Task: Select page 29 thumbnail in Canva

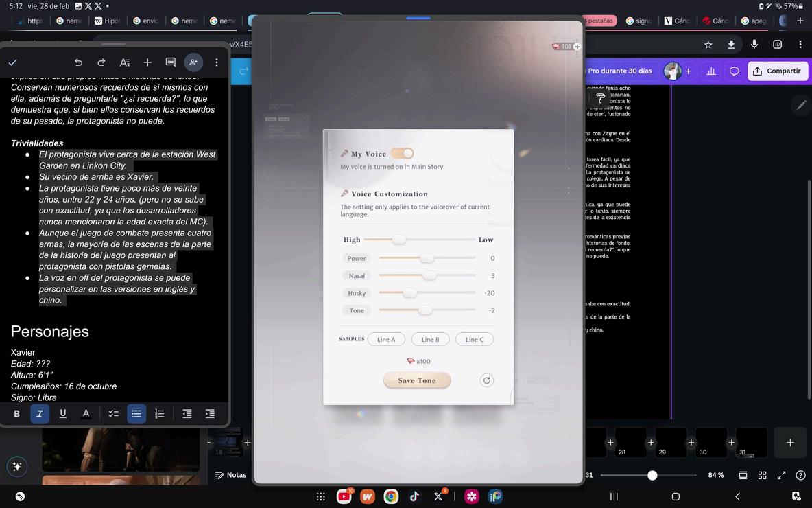Action: pyautogui.click(x=671, y=442)
